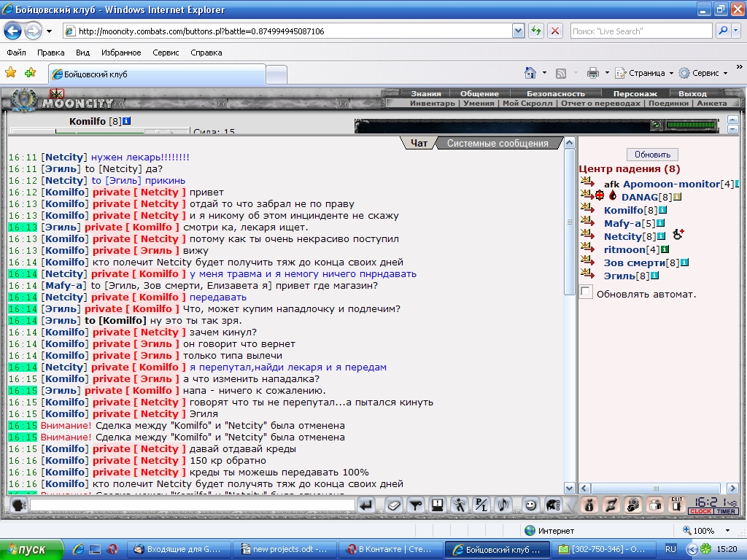The width and height of the screenshot is (747, 560).
Task: Switch to the Системные сообщения tab
Action: point(498,144)
